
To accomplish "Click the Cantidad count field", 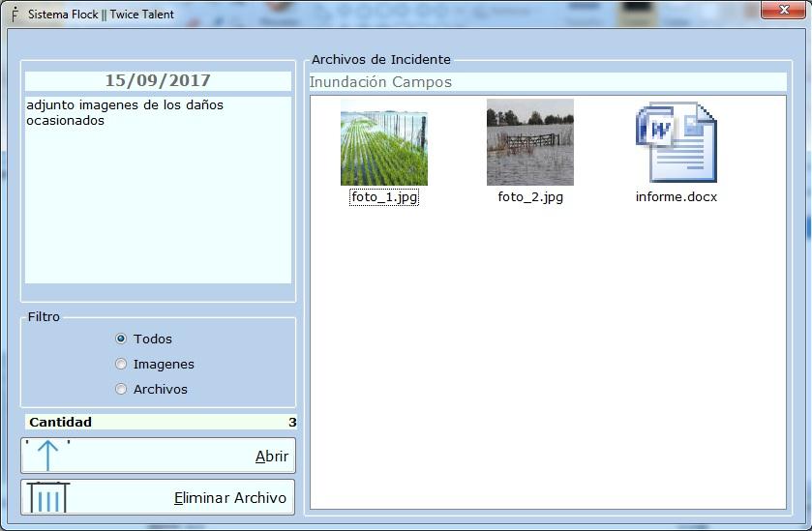I will pos(161,422).
